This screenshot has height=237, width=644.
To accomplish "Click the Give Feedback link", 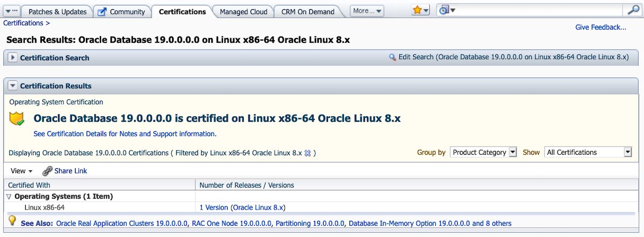I will (x=601, y=27).
